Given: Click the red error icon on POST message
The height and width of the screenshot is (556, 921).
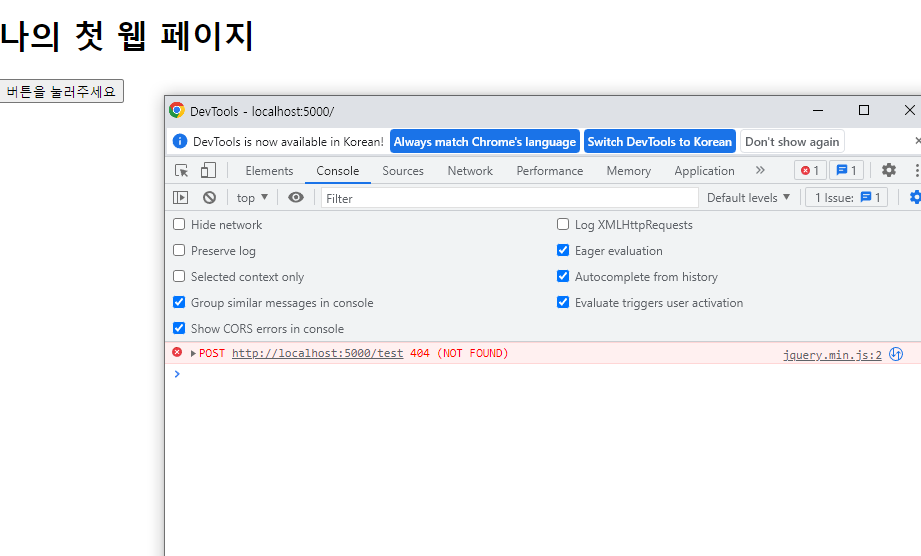Looking at the screenshot, I should click(177, 352).
